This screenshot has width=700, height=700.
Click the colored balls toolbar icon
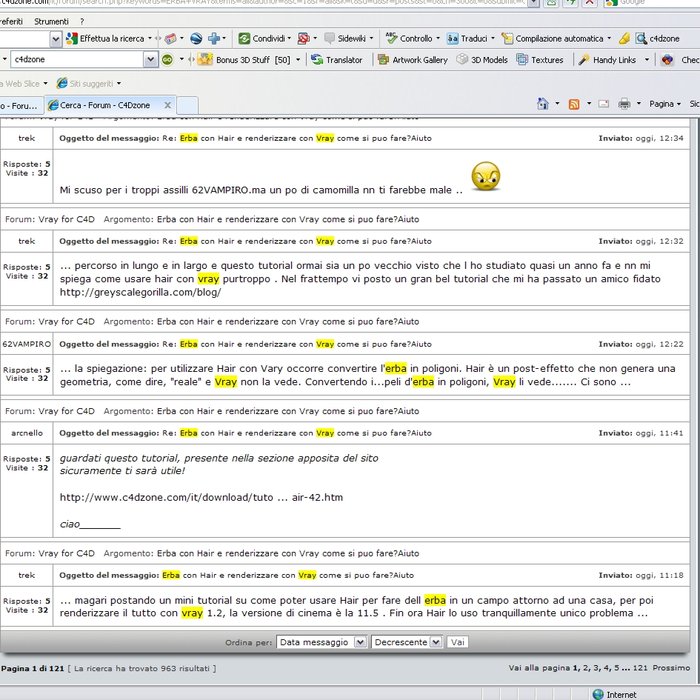pos(667,59)
